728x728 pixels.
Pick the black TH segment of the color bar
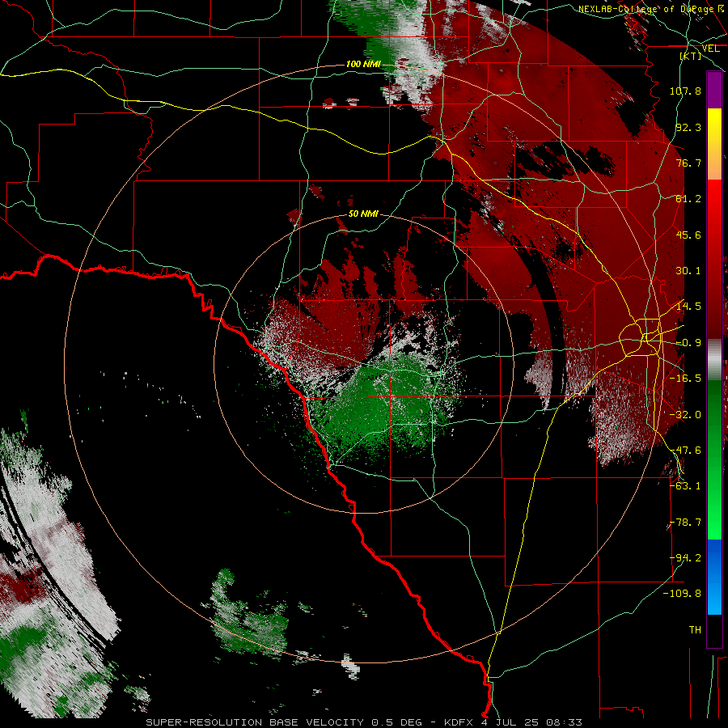coord(714,630)
